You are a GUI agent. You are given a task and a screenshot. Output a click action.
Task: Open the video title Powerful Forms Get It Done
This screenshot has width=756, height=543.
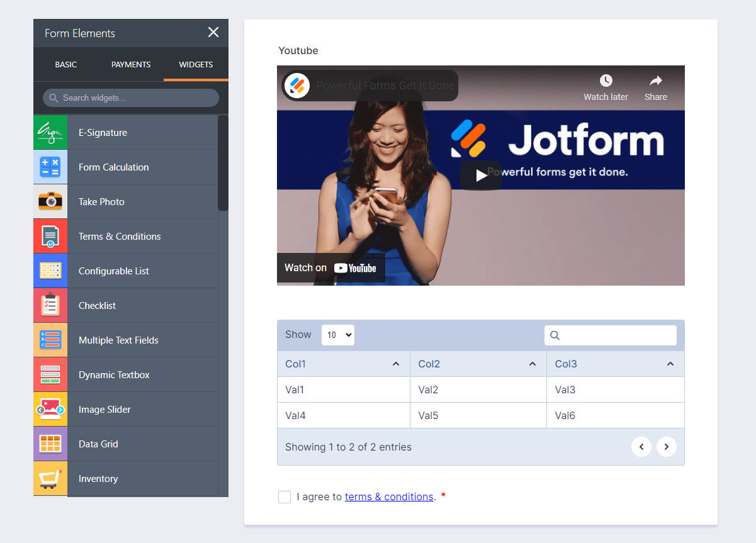tap(385, 85)
